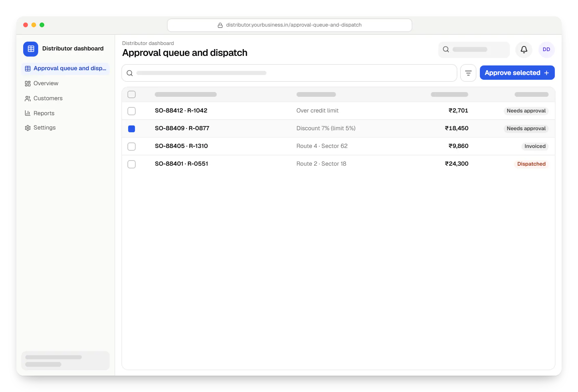578x392 pixels.
Task: Click the ₹18,450 amount
Action: 456,129
